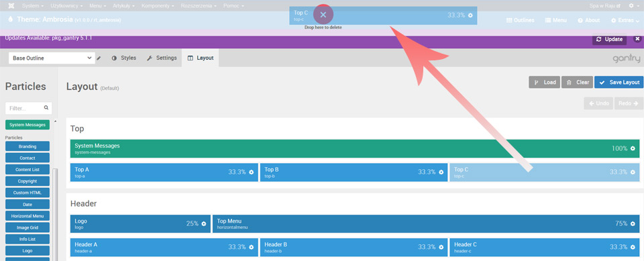Click the Load layout button
This screenshot has height=261, width=644.
(544, 83)
